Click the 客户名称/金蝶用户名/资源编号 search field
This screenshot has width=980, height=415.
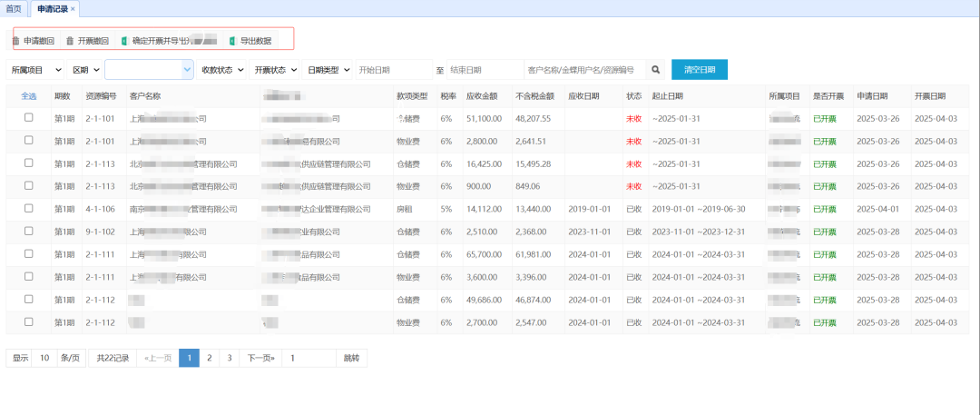[585, 70]
